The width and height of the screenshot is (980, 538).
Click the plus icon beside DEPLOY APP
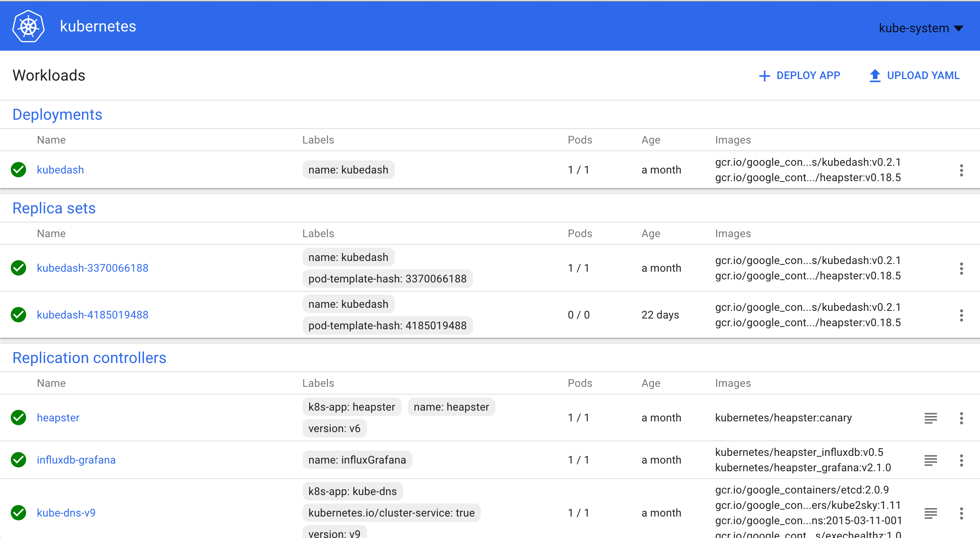(x=765, y=76)
